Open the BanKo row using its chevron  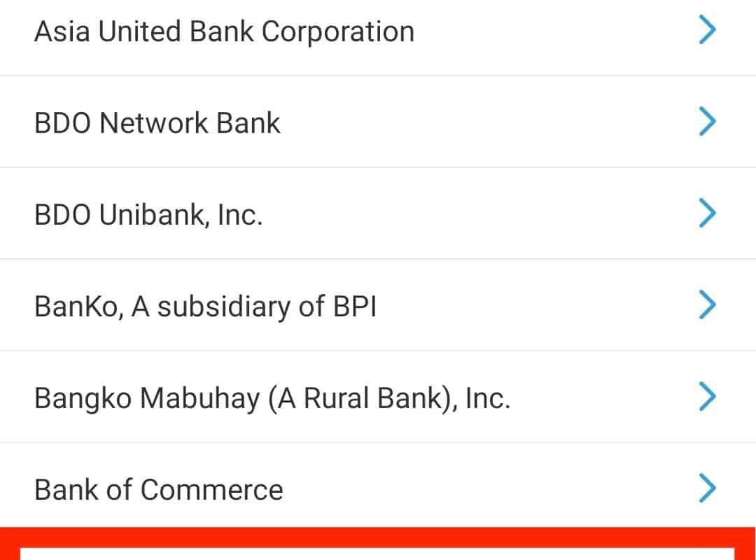click(708, 305)
